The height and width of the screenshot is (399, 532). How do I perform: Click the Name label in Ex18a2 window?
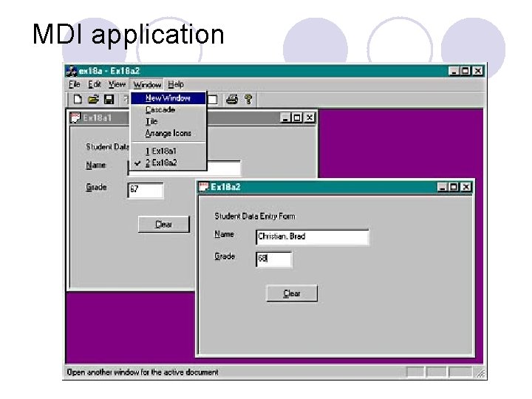tap(224, 234)
